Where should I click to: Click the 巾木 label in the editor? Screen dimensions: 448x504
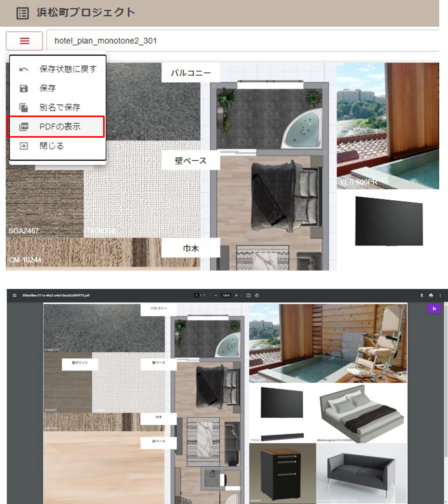pyautogui.click(x=191, y=248)
